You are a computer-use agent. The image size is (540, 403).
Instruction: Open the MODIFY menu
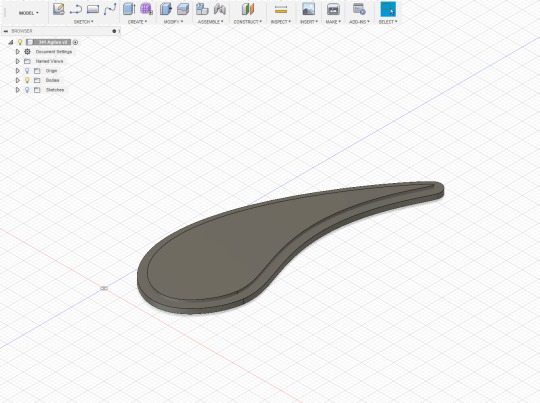point(173,22)
